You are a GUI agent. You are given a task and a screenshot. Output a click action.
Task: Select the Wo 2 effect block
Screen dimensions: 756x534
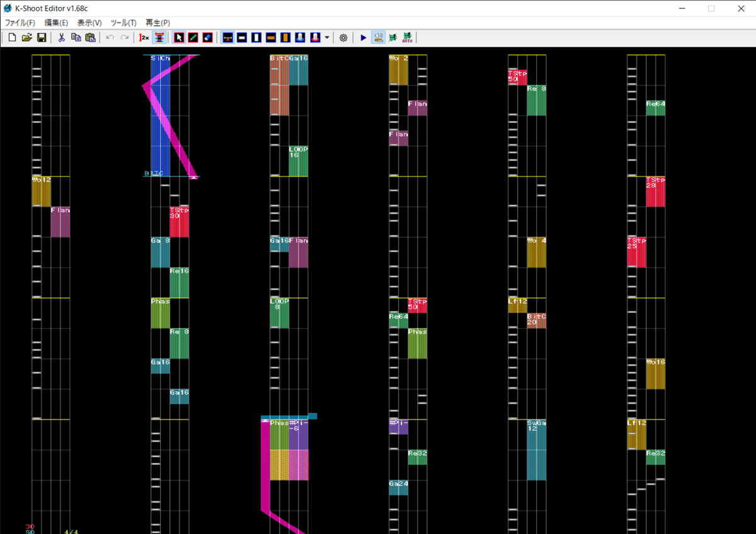pyautogui.click(x=399, y=70)
